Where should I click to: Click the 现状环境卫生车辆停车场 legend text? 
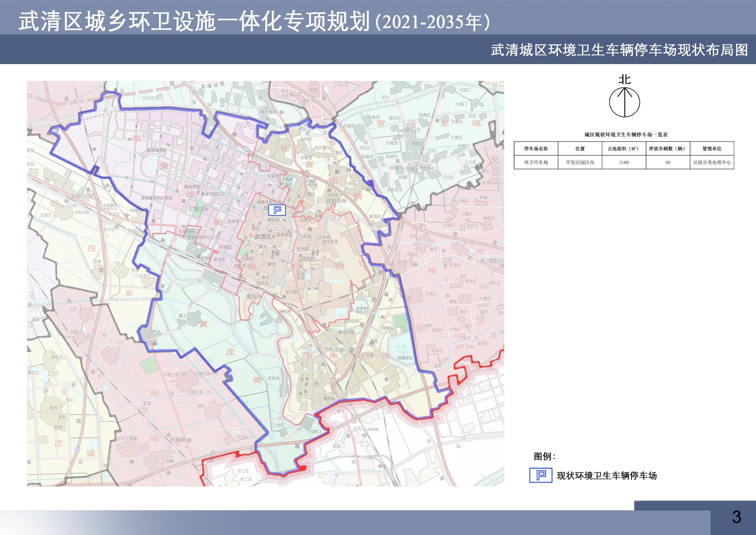coord(606,476)
